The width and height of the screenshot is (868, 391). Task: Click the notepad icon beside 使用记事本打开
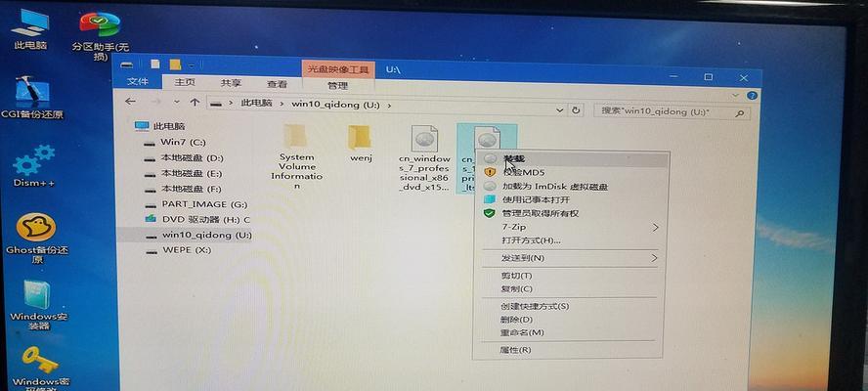pos(489,199)
